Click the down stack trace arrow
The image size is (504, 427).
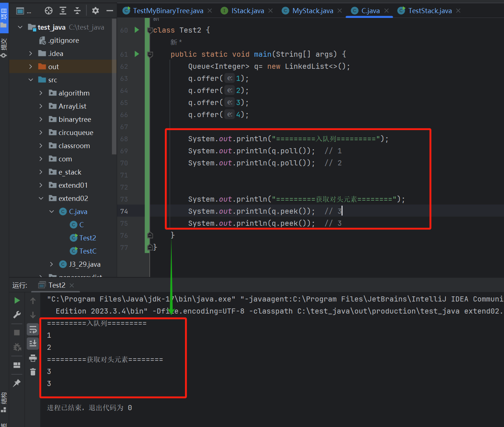click(x=33, y=315)
